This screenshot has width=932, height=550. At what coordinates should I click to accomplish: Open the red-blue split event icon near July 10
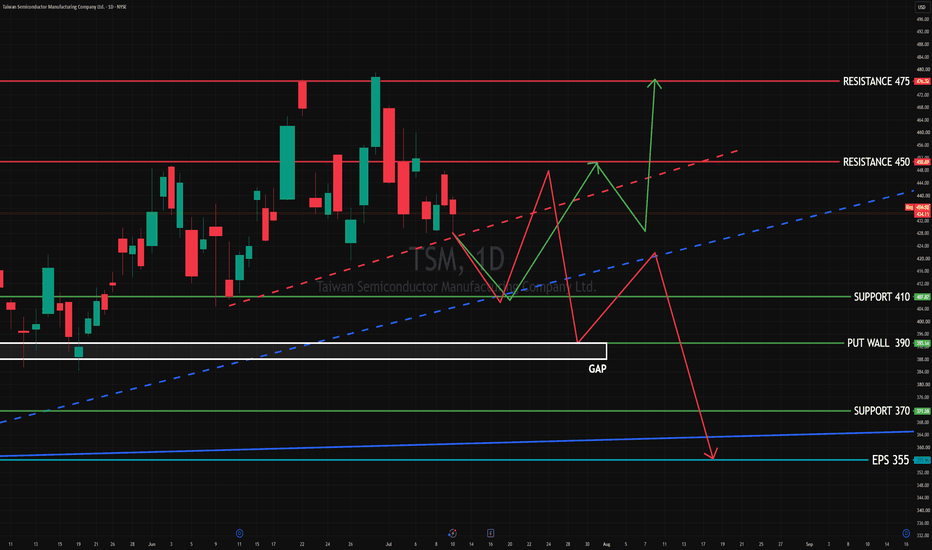pos(452,533)
